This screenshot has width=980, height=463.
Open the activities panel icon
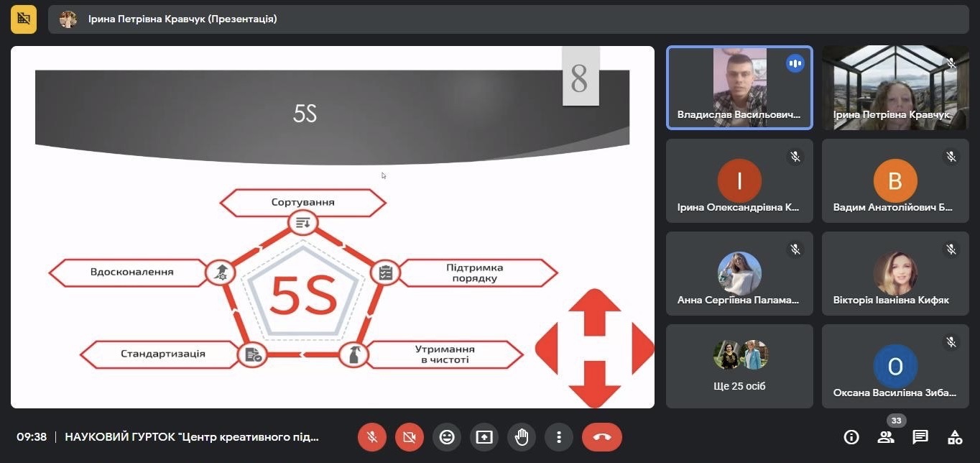[955, 436]
